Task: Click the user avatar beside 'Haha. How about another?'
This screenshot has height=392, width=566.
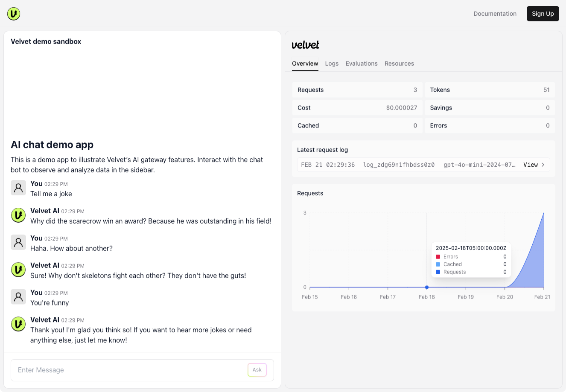Action: [x=18, y=242]
